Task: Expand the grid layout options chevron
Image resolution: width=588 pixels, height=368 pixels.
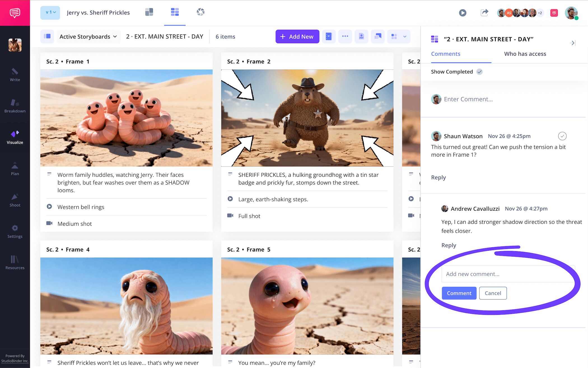Action: (x=404, y=36)
